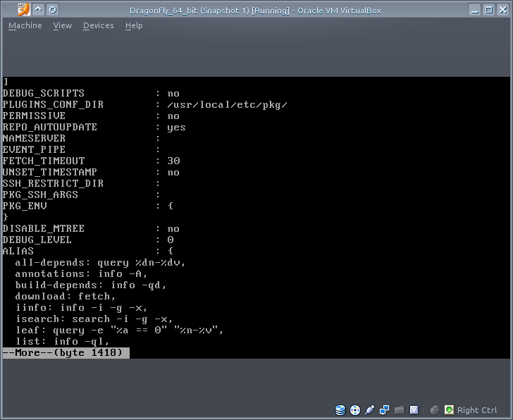The height and width of the screenshot is (420, 513).
Task: Open the Help menu
Action: [134, 25]
